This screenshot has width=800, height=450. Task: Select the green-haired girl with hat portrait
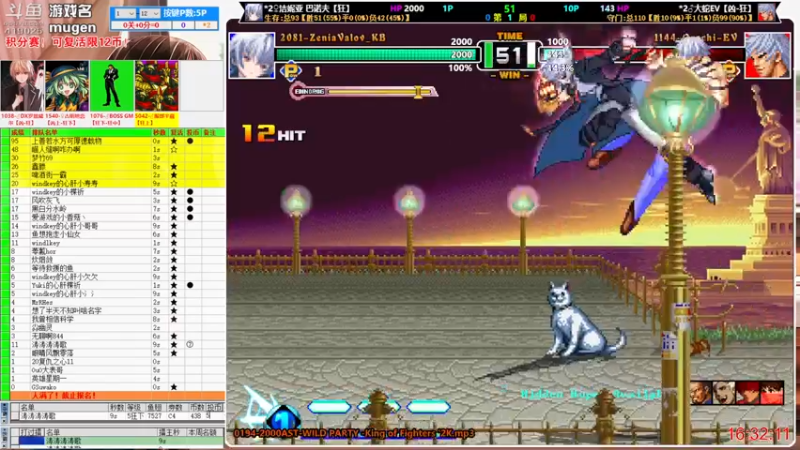[x=67, y=86]
